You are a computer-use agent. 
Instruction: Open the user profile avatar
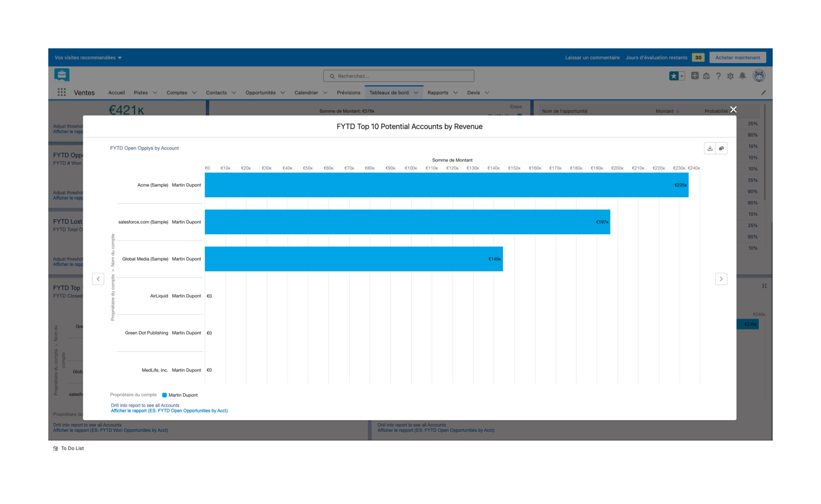[x=759, y=76]
